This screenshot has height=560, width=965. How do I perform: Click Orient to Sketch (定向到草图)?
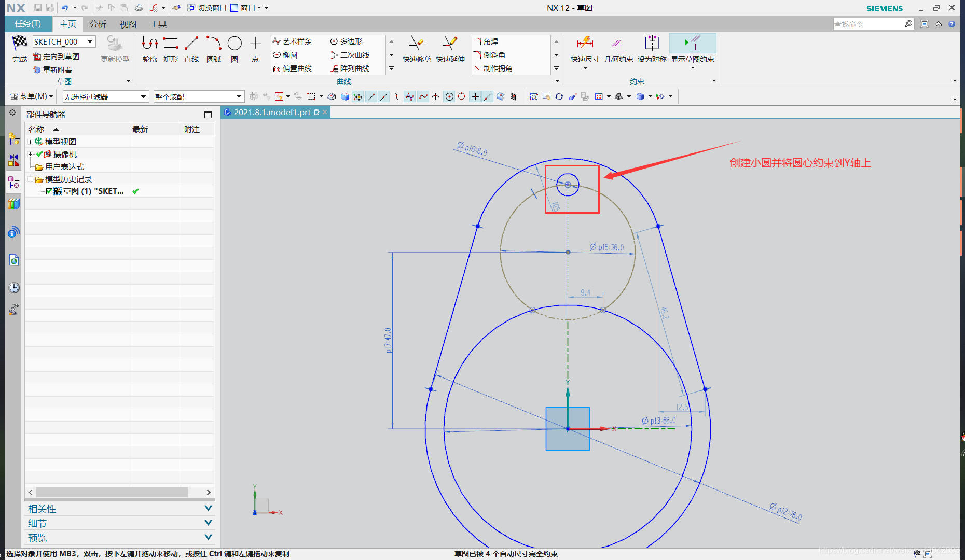coord(57,57)
